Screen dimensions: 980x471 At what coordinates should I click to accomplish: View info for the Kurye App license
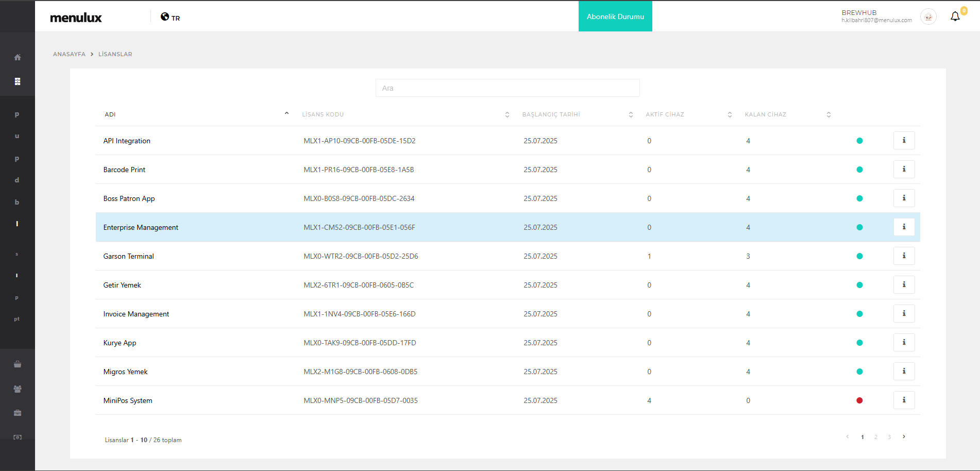(x=904, y=343)
